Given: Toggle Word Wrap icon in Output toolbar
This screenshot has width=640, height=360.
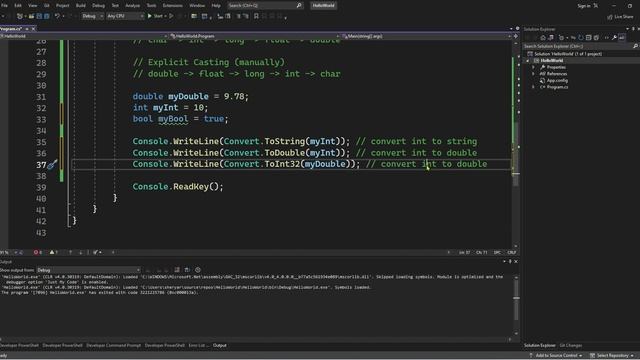Looking at the screenshot, I should (187, 270).
